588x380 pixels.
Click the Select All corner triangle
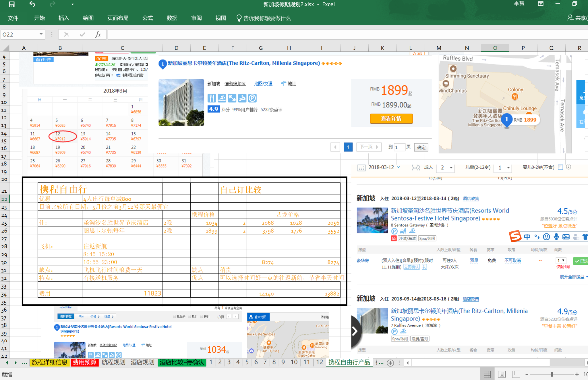[6, 48]
